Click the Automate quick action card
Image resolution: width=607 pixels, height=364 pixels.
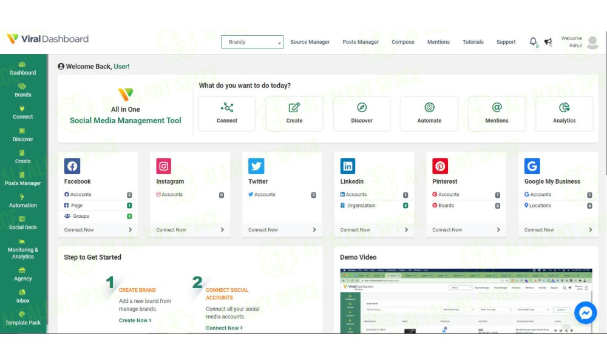(x=429, y=113)
